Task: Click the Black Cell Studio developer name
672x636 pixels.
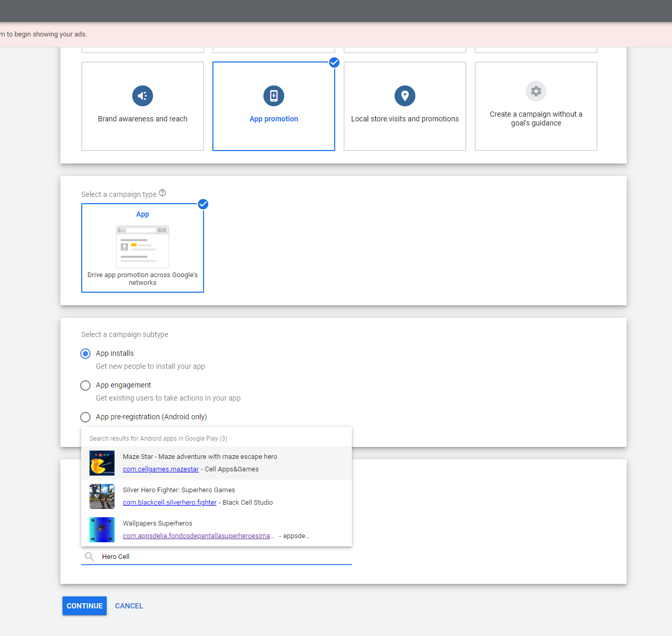Action: [x=248, y=503]
